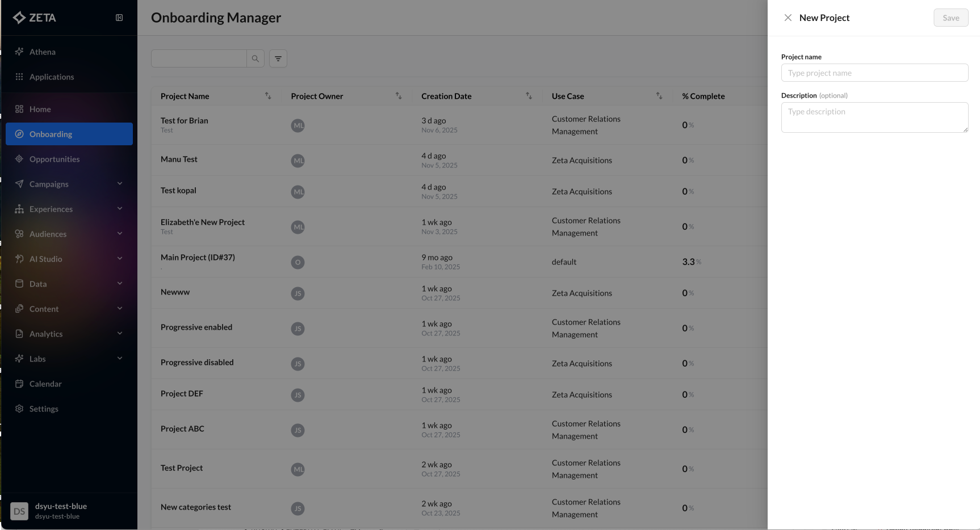Go to Opportunities in sidebar
Viewport: 980px width, 530px height.
pyautogui.click(x=55, y=159)
